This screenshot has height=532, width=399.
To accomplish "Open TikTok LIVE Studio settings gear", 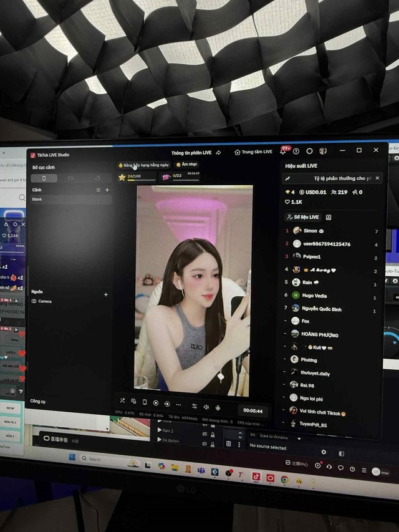I will [x=309, y=151].
